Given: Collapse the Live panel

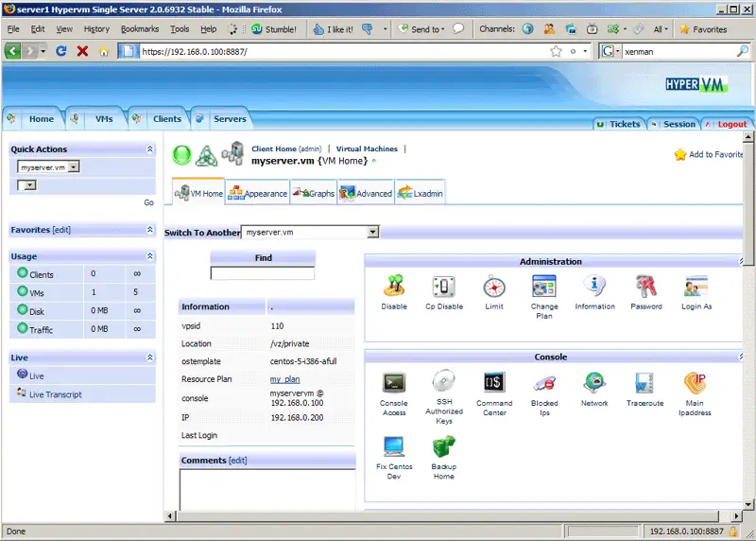Looking at the screenshot, I should coord(150,358).
